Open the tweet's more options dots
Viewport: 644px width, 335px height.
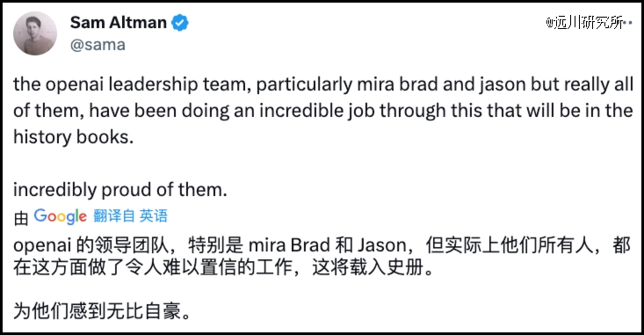(628, 23)
